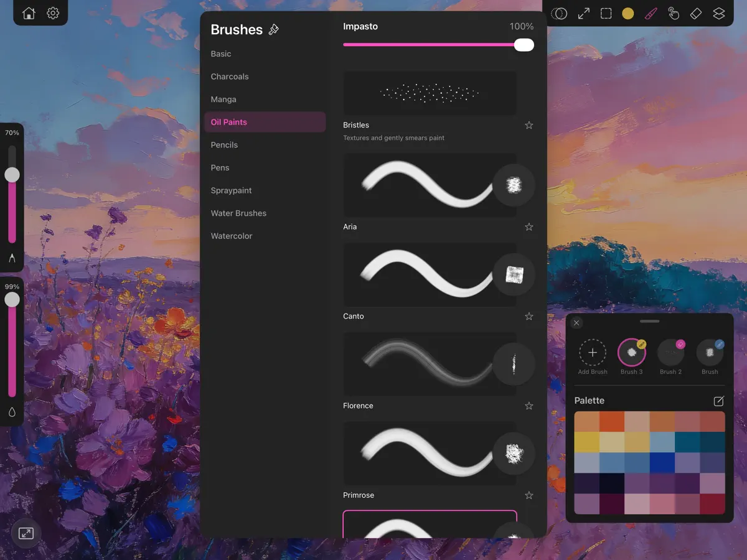
Task: Tap the opacity droplet icon
Action: pyautogui.click(x=12, y=412)
